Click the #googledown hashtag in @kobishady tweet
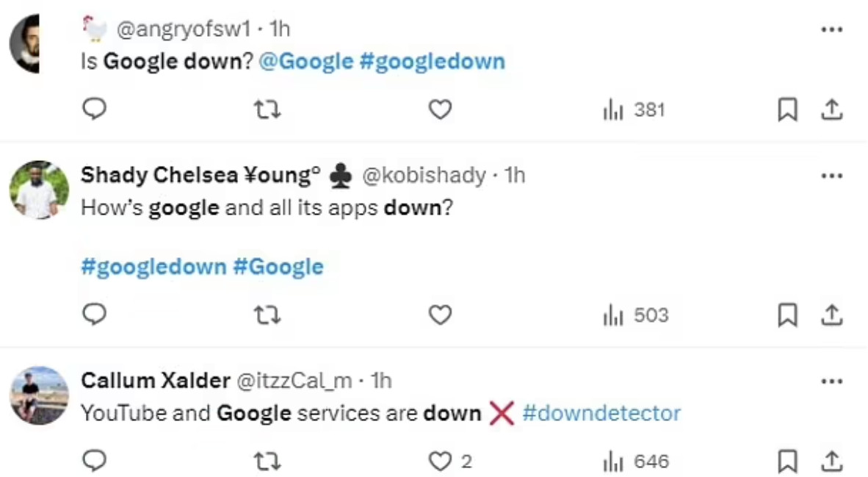This screenshot has height=477, width=868. point(153,266)
